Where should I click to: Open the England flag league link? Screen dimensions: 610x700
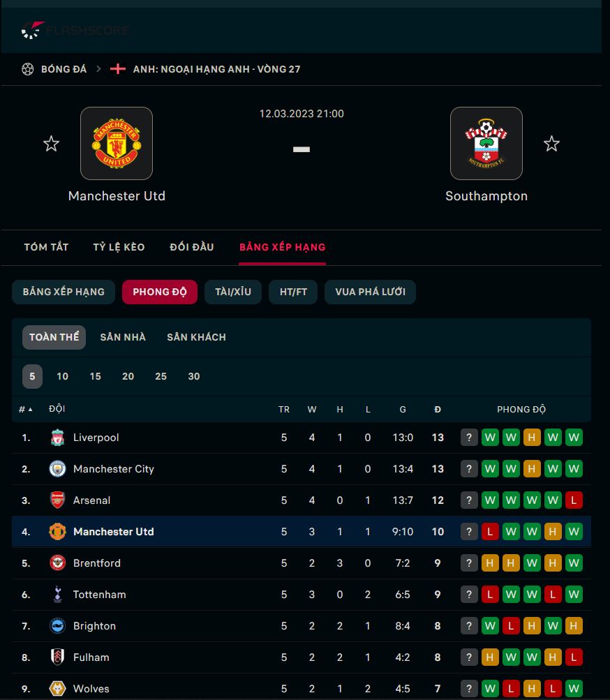coord(118,69)
